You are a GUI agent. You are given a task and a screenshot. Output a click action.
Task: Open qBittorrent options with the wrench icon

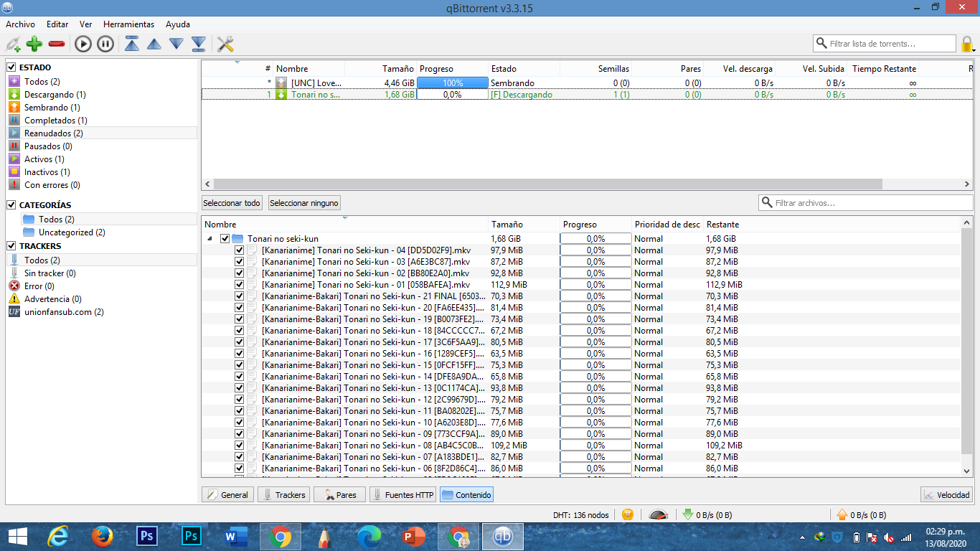227,44
